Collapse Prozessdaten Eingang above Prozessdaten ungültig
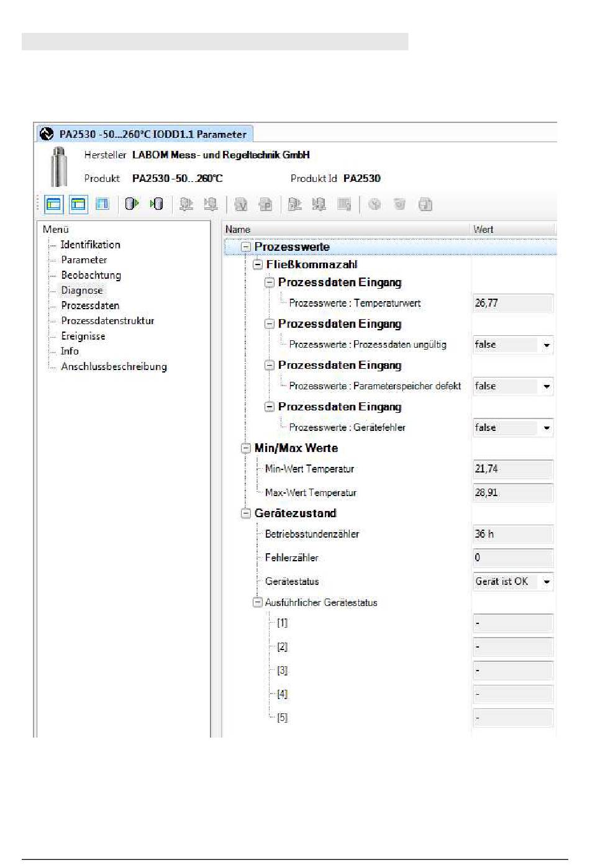The height and width of the screenshot is (868, 590). [270, 324]
